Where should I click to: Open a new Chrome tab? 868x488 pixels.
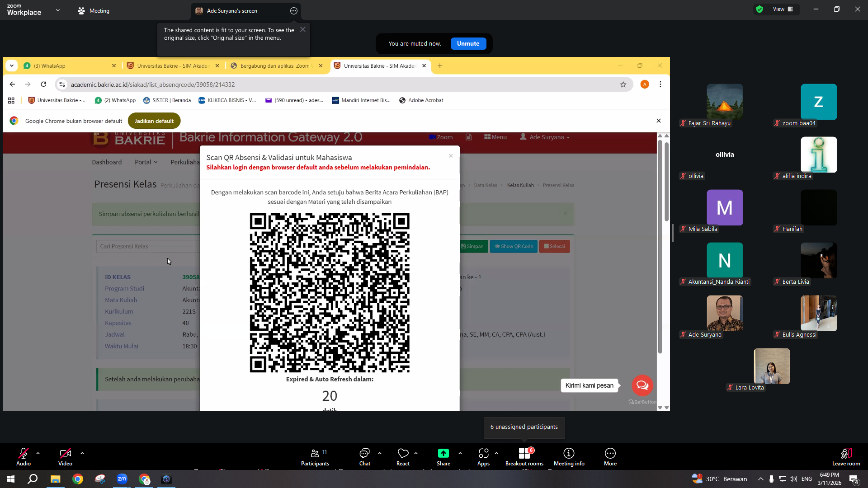click(x=440, y=66)
